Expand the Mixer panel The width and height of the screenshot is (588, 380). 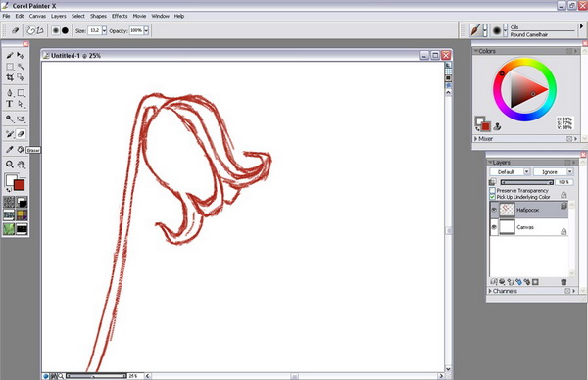(x=476, y=139)
